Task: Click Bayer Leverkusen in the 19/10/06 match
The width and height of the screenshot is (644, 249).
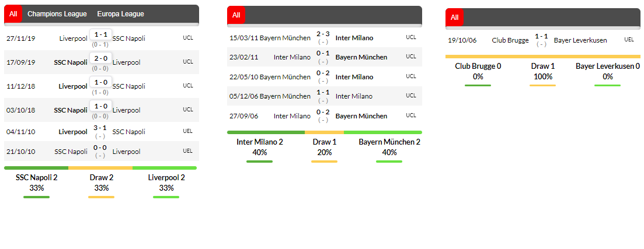Action: [x=580, y=40]
